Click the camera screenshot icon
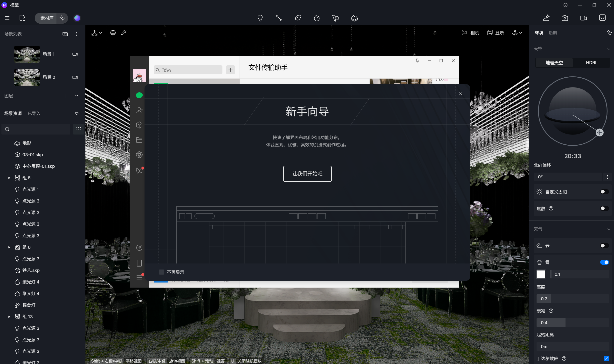Image resolution: width=614 pixels, height=364 pixels. (565, 18)
